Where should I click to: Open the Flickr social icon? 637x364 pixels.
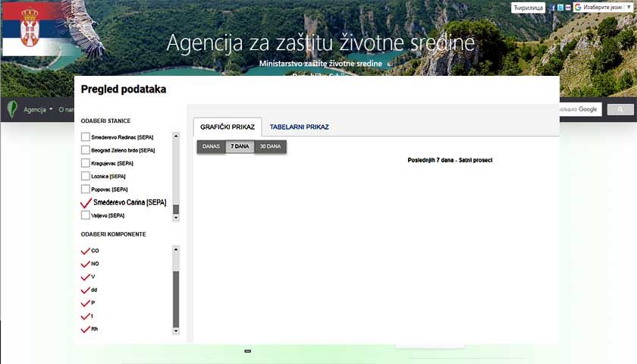coord(568,8)
